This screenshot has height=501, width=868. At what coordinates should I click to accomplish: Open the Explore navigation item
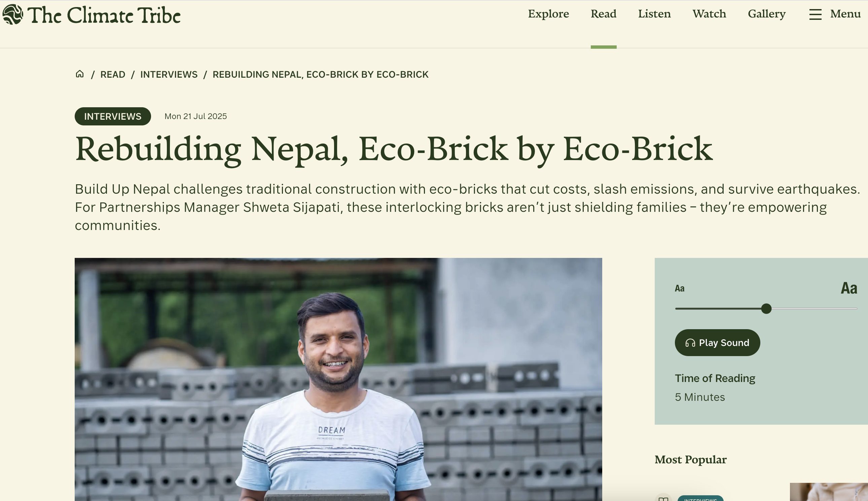click(x=548, y=14)
